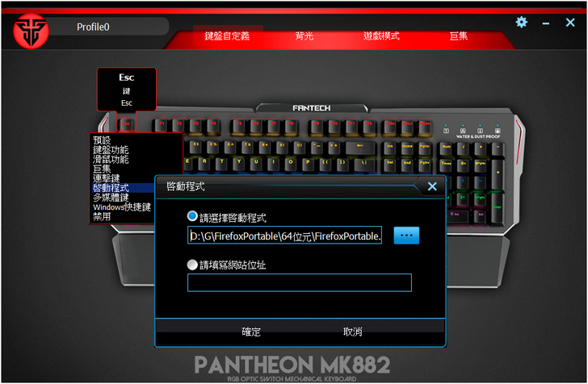The width and height of the screenshot is (588, 384).
Task: Choose 預設 in the key menu
Action: [102, 140]
